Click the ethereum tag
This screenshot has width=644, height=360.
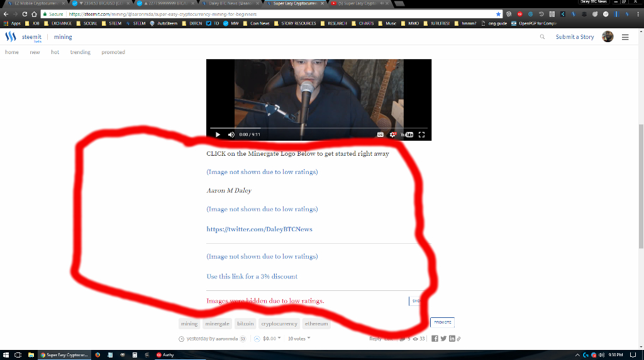[316, 324]
